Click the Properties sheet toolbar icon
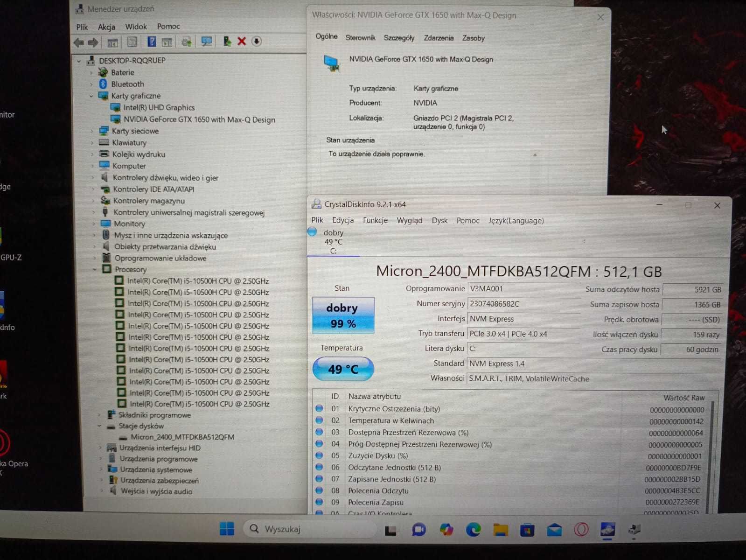This screenshot has width=746, height=560. (132, 42)
